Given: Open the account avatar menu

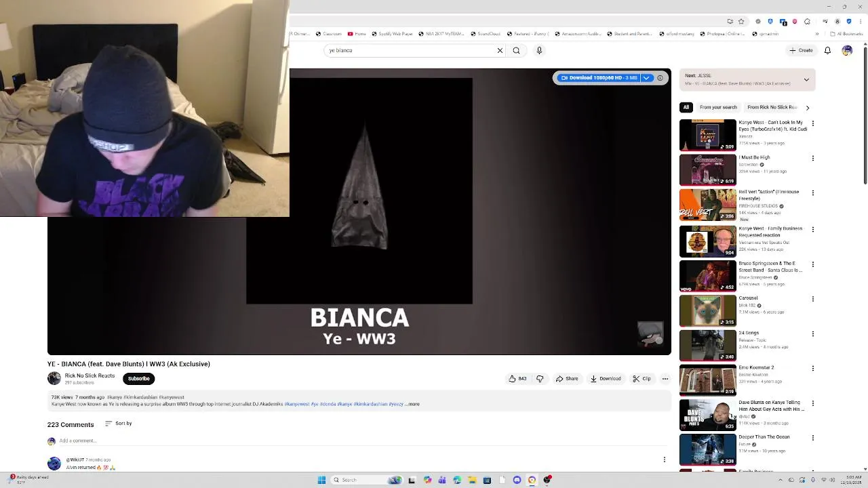Looking at the screenshot, I should pos(847,50).
